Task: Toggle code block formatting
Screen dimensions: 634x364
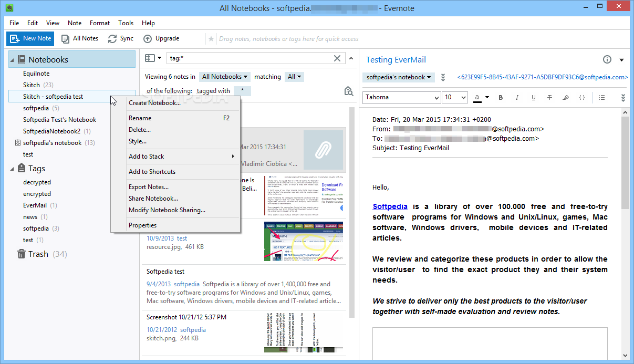Action: [x=582, y=98]
